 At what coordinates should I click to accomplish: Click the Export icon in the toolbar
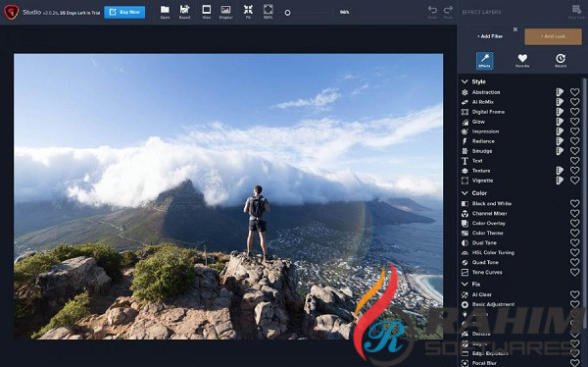[x=184, y=12]
